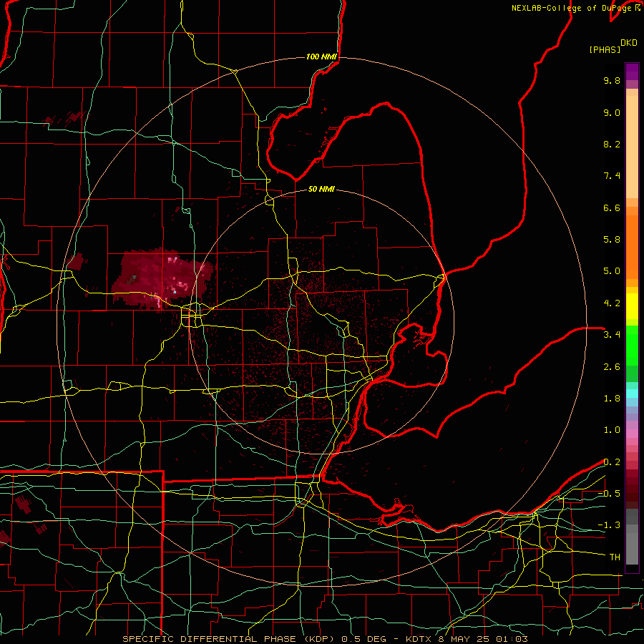The width and height of the screenshot is (644, 644).
Task: Click the 0.2 value on color scale
Action: [612, 462]
